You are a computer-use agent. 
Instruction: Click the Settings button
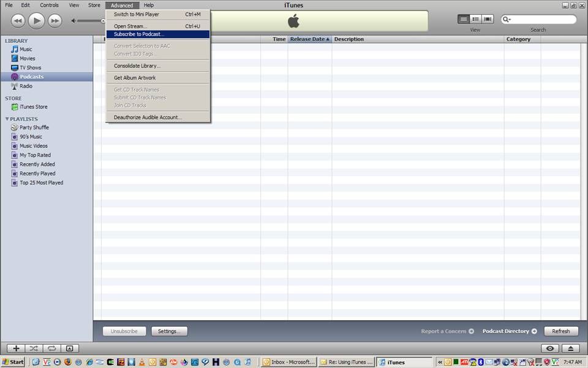click(169, 331)
